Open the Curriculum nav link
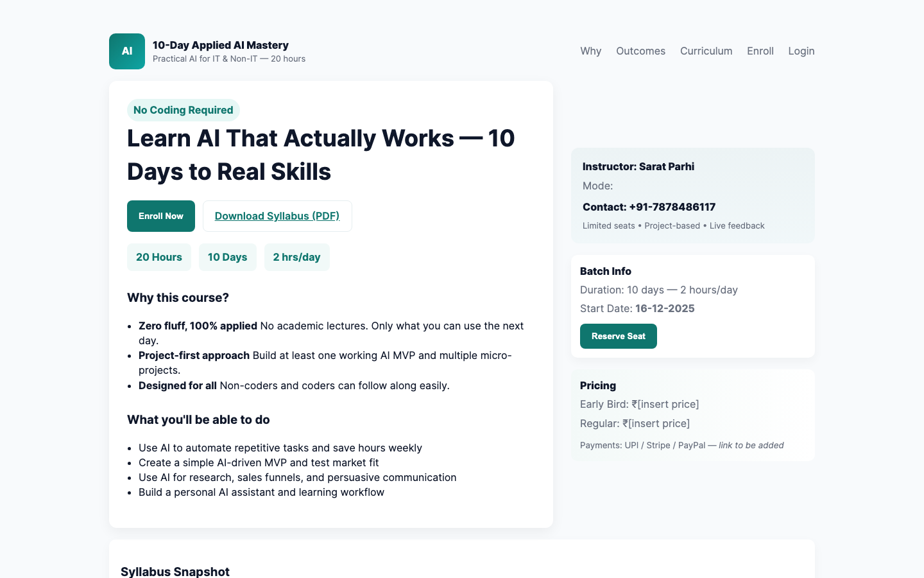 click(706, 51)
